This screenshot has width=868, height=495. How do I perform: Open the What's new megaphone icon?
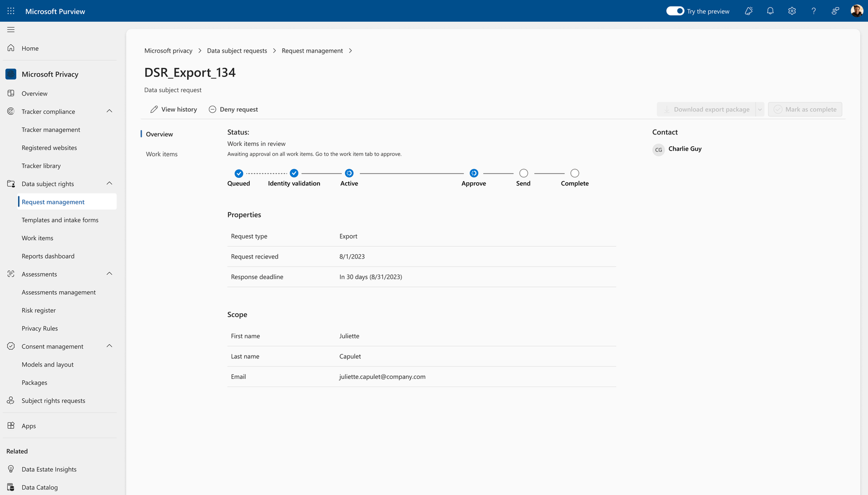coord(749,11)
